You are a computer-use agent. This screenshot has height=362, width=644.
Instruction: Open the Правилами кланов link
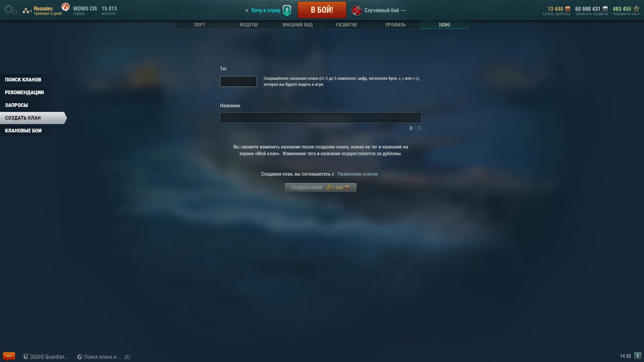coord(358,174)
